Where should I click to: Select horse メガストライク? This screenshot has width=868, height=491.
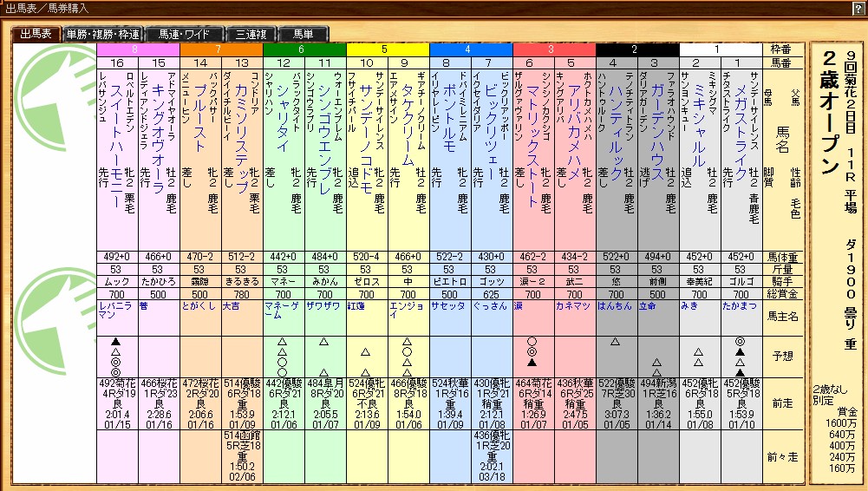(x=741, y=131)
